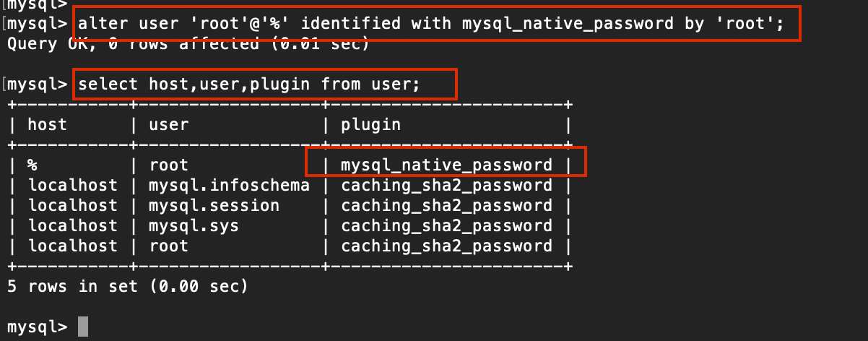Place cursor at the terminal cursor block
Viewport: 868px width, 341px height.
tap(82, 327)
